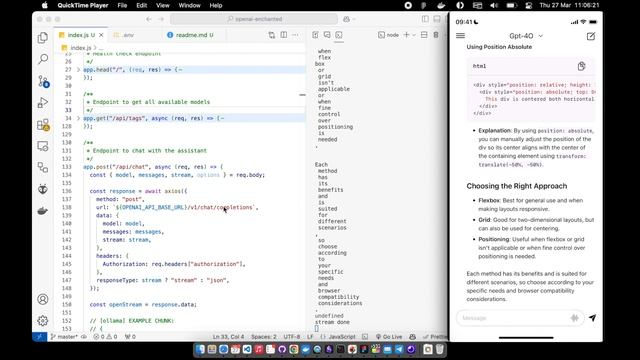
Task: Click the voice input icon in the message box
Action: pos(575,318)
